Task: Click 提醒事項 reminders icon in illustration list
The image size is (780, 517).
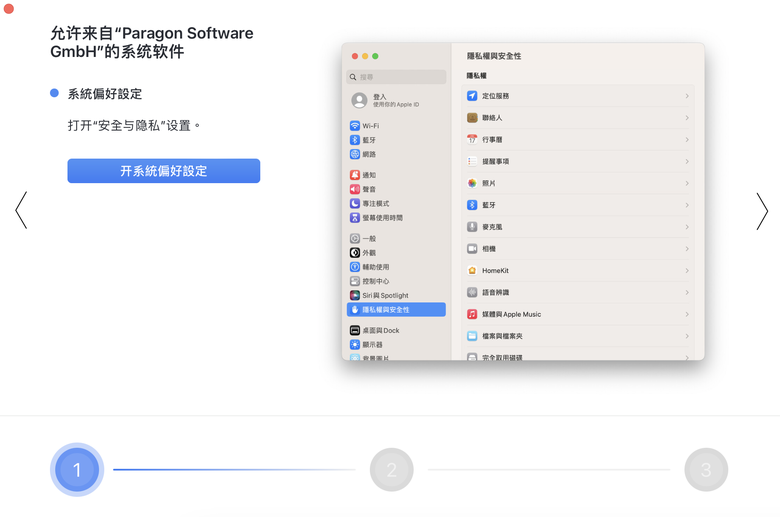Action: click(x=472, y=161)
